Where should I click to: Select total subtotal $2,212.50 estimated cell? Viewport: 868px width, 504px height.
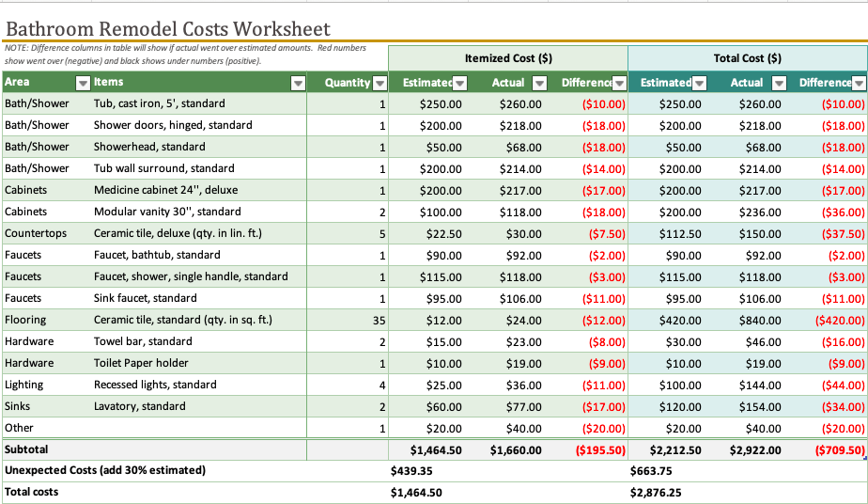[668, 449]
